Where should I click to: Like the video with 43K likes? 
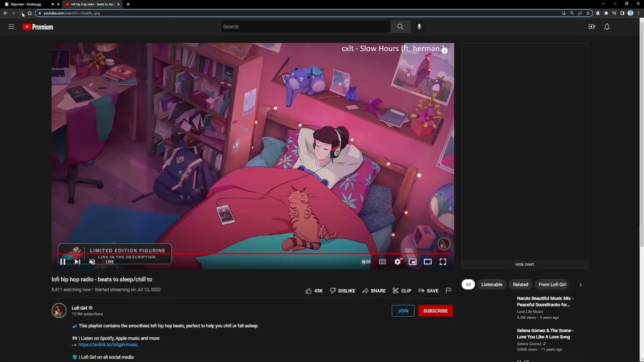pyautogui.click(x=314, y=291)
